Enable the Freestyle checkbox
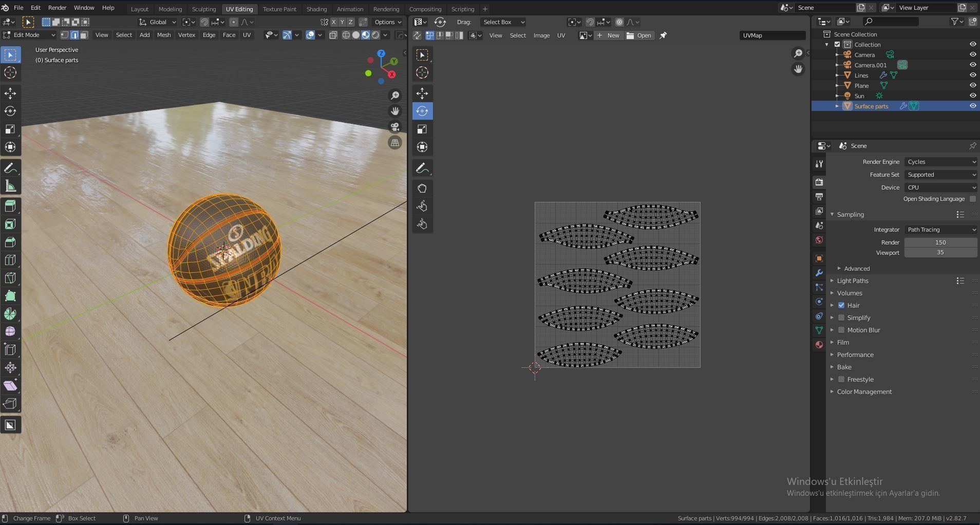The height and width of the screenshot is (525, 980). coord(841,379)
